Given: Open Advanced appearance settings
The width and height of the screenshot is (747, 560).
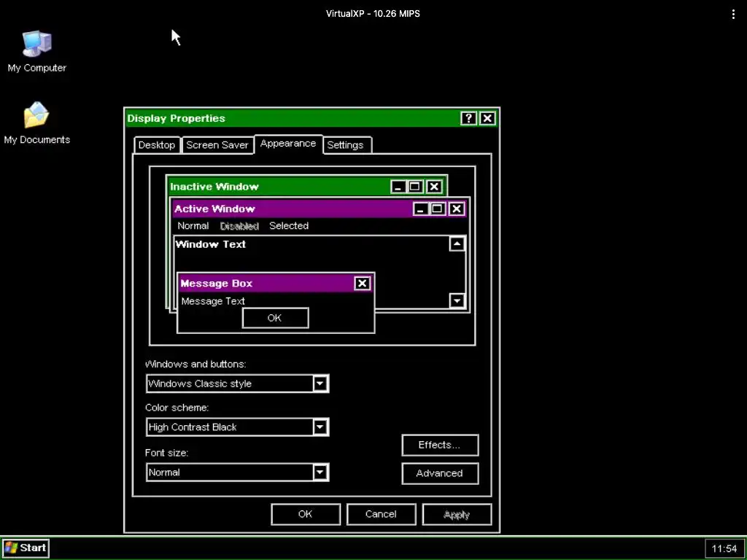Looking at the screenshot, I should (440, 473).
